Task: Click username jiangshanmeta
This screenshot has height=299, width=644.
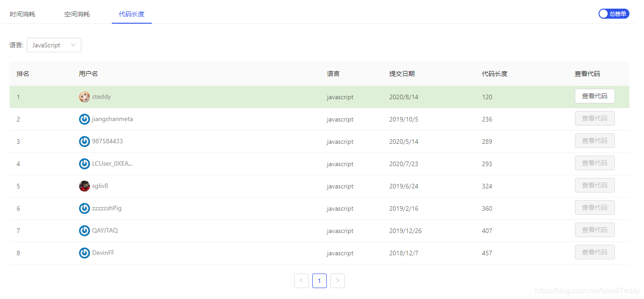Action: tap(112, 119)
